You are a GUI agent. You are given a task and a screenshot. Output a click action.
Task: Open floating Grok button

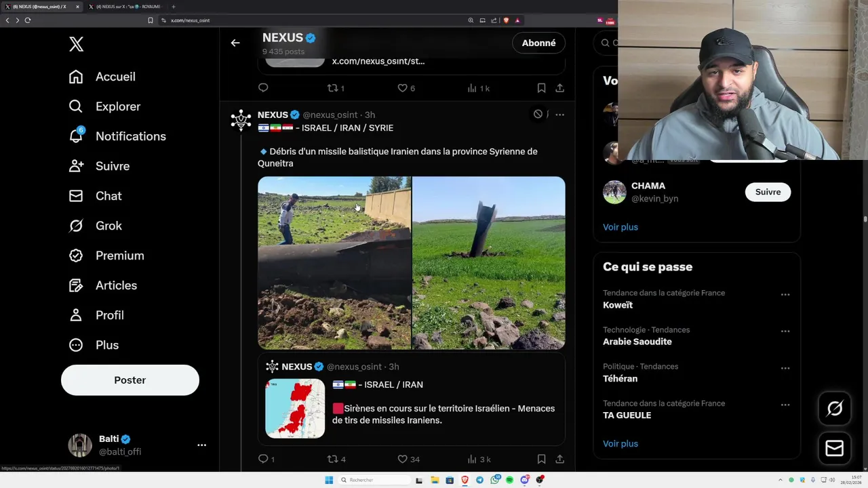[835, 409]
